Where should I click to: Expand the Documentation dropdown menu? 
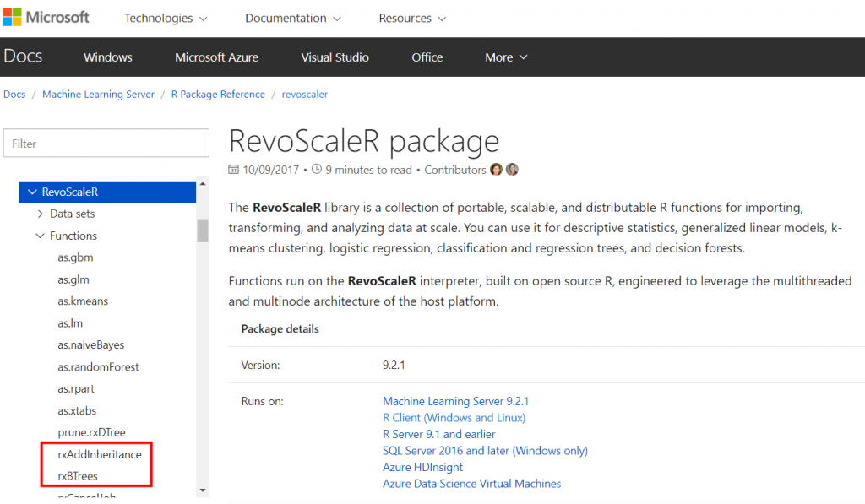pos(293,19)
